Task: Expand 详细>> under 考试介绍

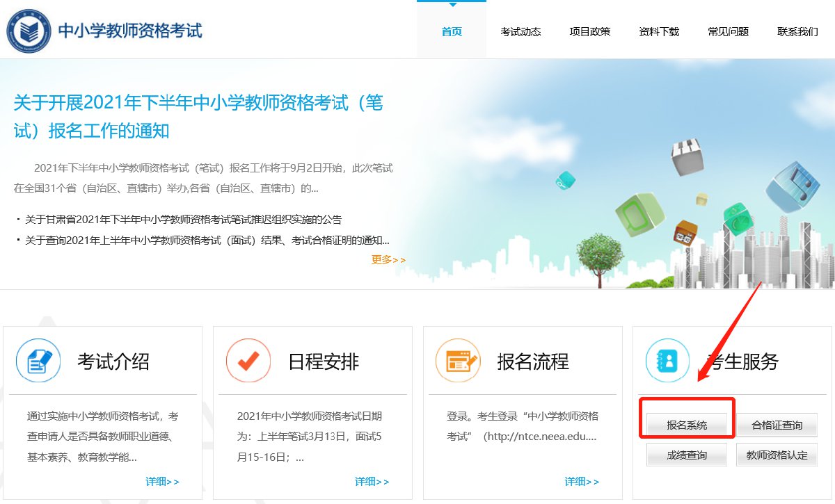Action: click(x=162, y=481)
